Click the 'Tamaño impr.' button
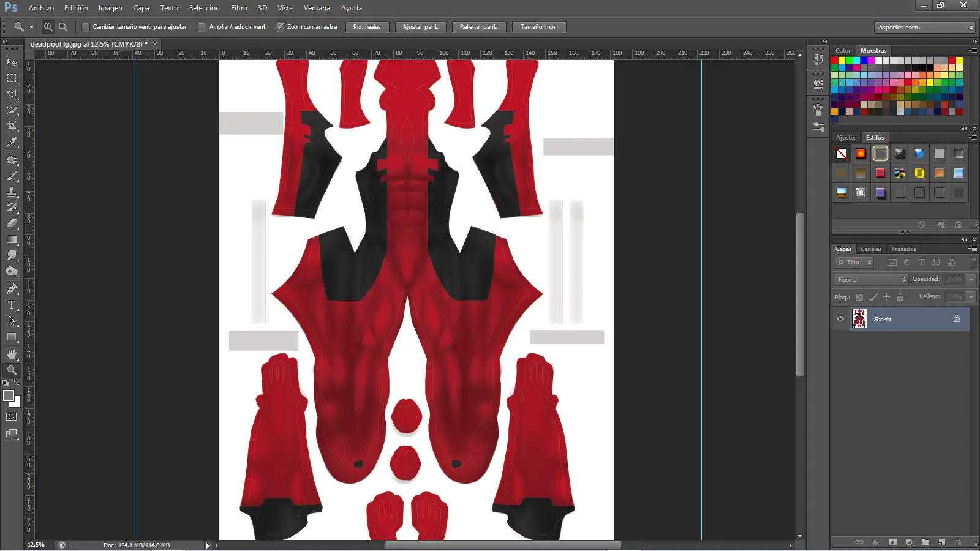Screen dimensions: 980x551 [x=539, y=27]
